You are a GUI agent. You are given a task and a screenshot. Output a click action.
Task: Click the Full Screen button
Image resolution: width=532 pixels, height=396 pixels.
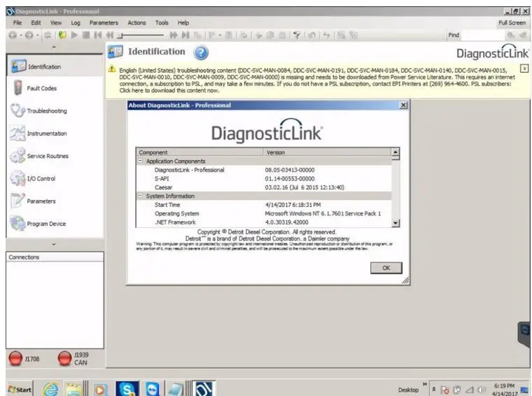pyautogui.click(x=512, y=22)
